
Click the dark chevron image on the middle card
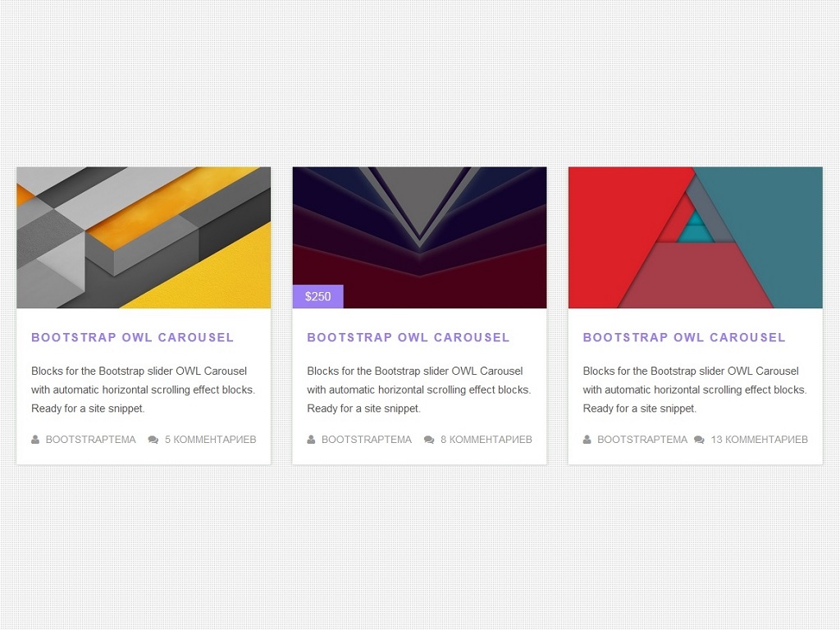tap(419, 230)
